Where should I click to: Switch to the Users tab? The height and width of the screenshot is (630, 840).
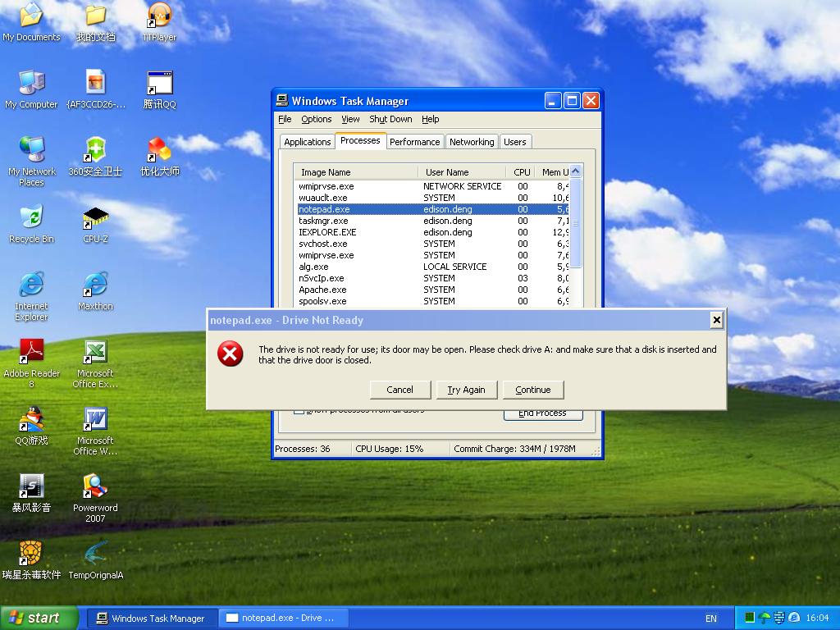(515, 142)
